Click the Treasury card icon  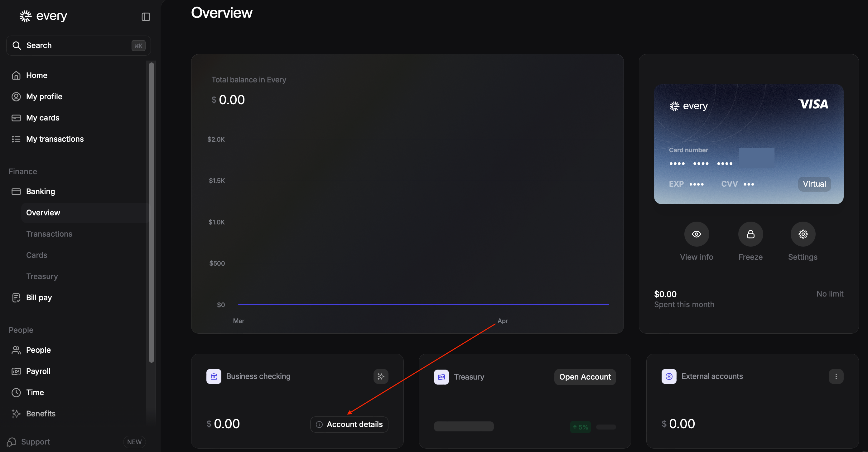441,377
